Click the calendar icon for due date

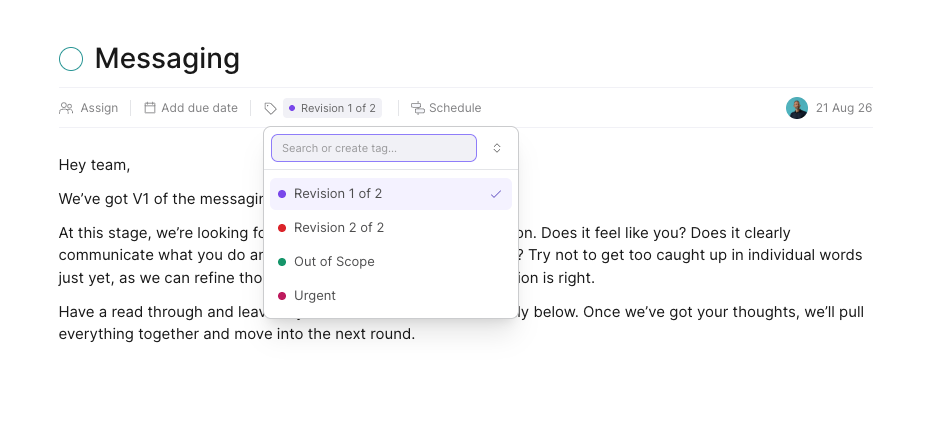[150, 107]
